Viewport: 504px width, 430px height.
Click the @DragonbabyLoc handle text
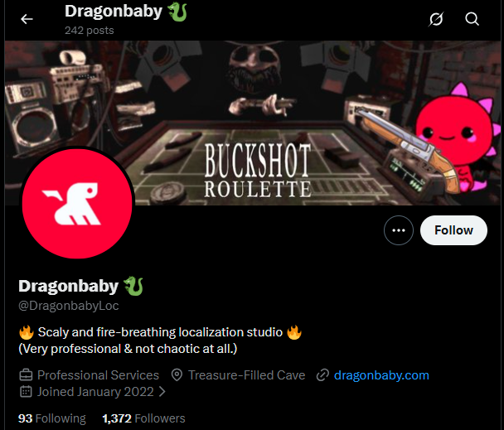click(x=69, y=305)
